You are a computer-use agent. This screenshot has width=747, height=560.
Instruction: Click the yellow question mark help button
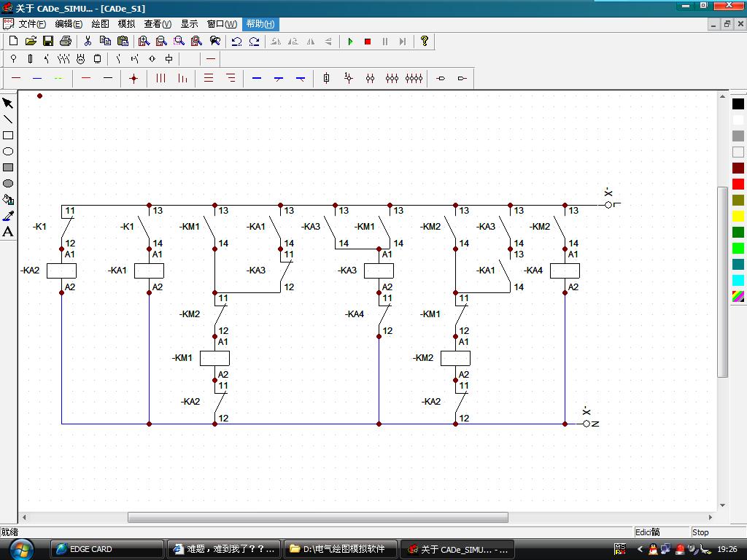tap(425, 42)
